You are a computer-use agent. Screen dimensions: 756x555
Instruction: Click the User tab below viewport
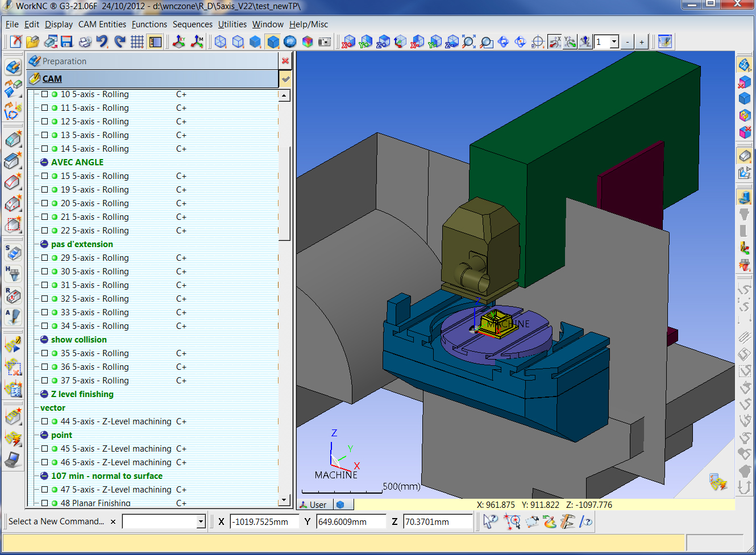pos(313,504)
